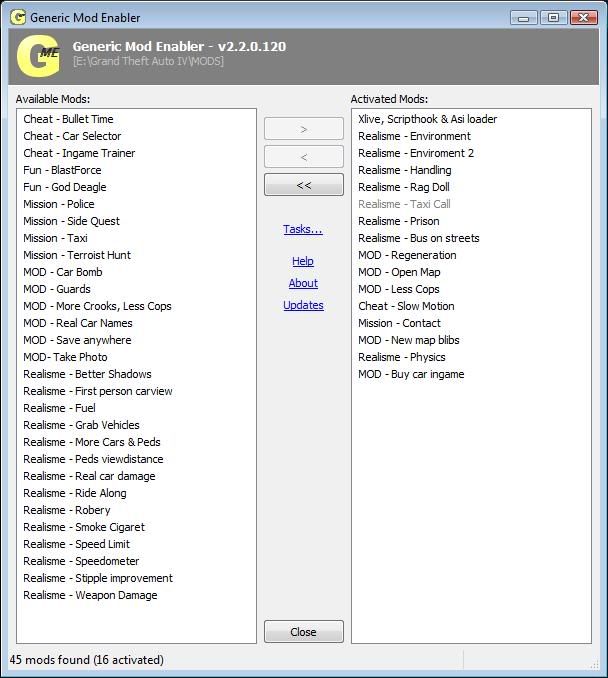
Task: Click the Close button
Action: click(304, 632)
